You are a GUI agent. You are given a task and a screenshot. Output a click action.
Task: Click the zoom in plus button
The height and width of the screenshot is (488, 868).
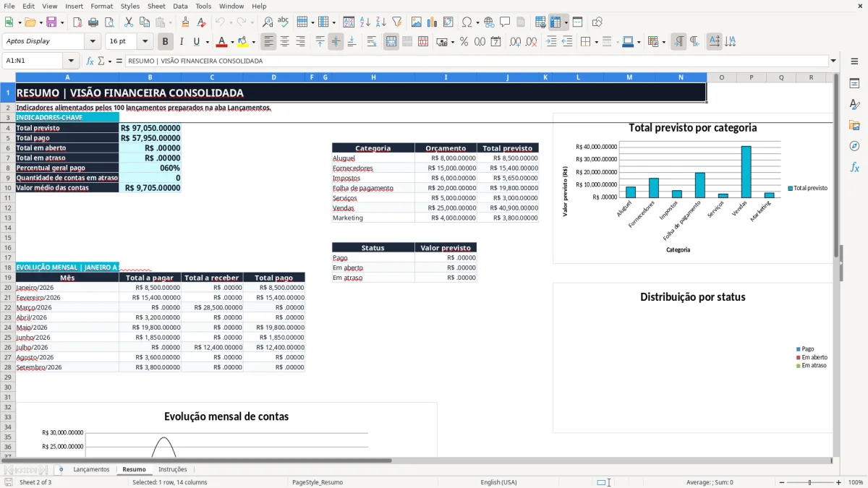click(839, 482)
